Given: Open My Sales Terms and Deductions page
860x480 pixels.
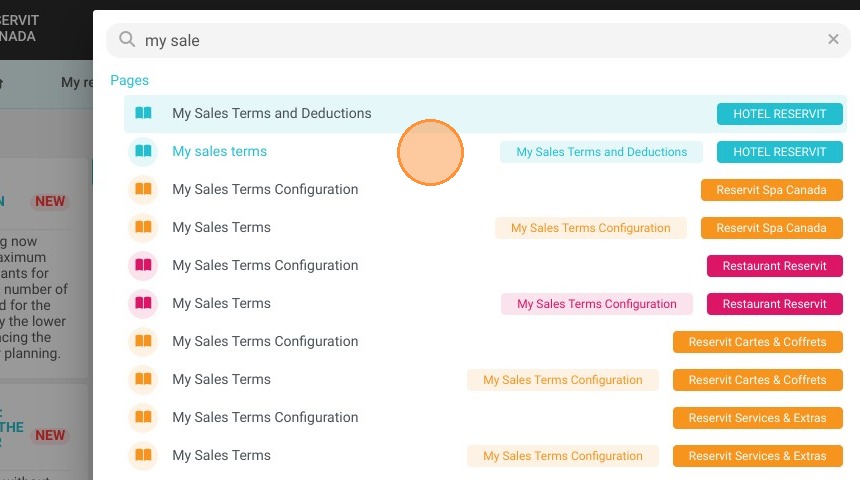Looking at the screenshot, I should tap(271, 113).
